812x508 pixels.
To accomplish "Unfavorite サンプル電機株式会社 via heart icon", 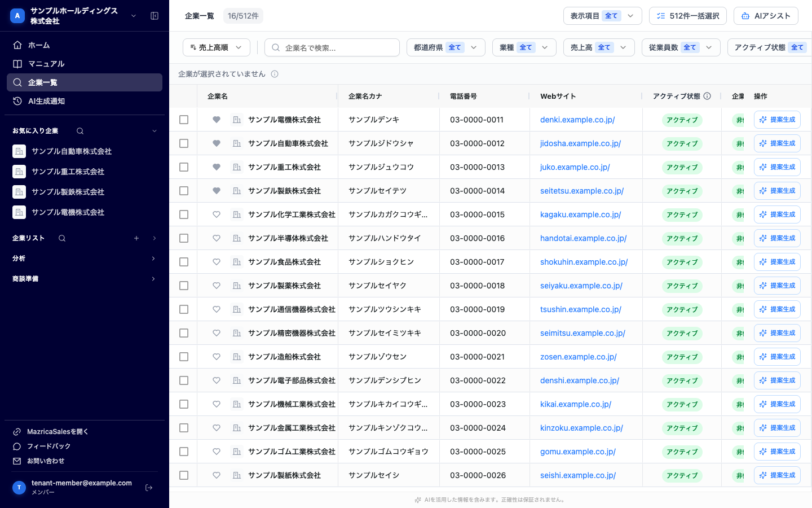I will pos(216,120).
